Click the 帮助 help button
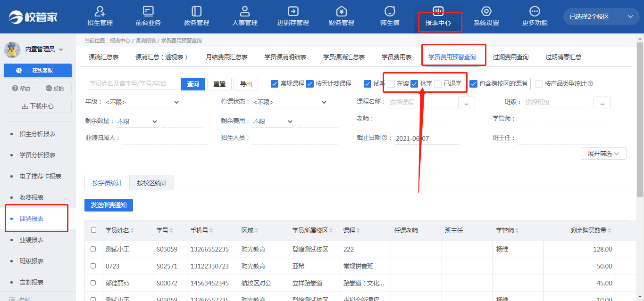 [21, 89]
